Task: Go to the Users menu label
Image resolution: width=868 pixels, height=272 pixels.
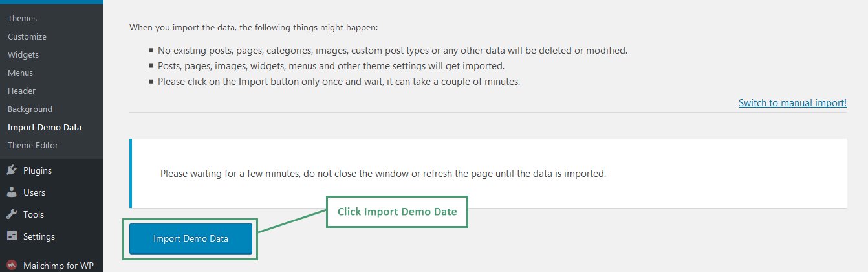Action: point(34,192)
